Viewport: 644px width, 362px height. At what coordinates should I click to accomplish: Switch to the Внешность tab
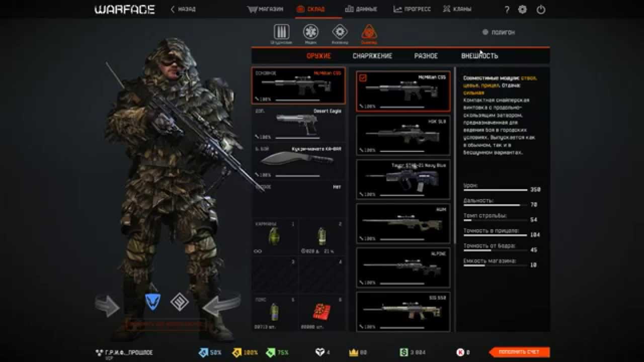coord(479,56)
